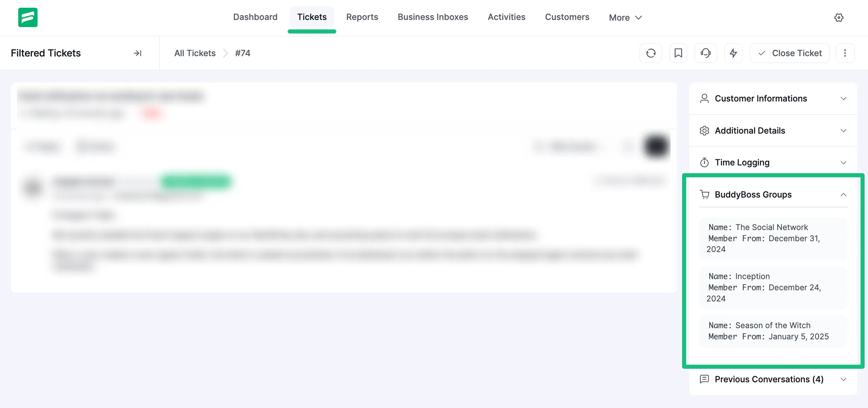
Task: Open the All Tickets breadcrumb link
Action: pos(194,53)
